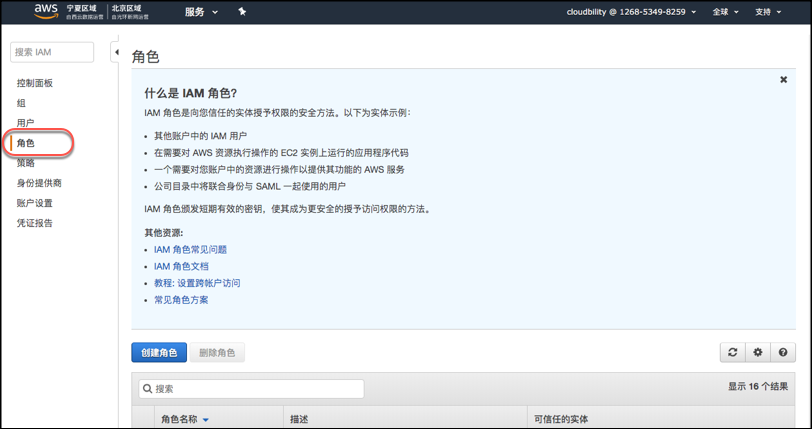The height and width of the screenshot is (429, 812).
Task: Go to 用户 in the sidebar
Action: pos(25,123)
